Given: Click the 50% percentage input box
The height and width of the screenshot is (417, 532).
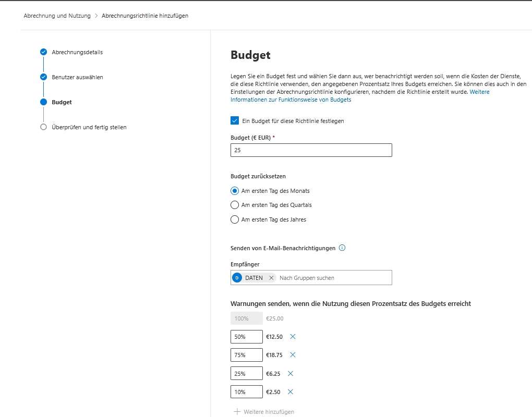Looking at the screenshot, I should 246,337.
